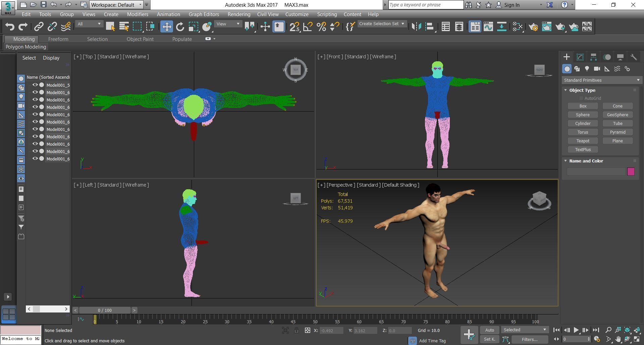The image size is (644, 345).
Task: Choose the Rectangular Selection Region tool
Action: click(x=137, y=27)
